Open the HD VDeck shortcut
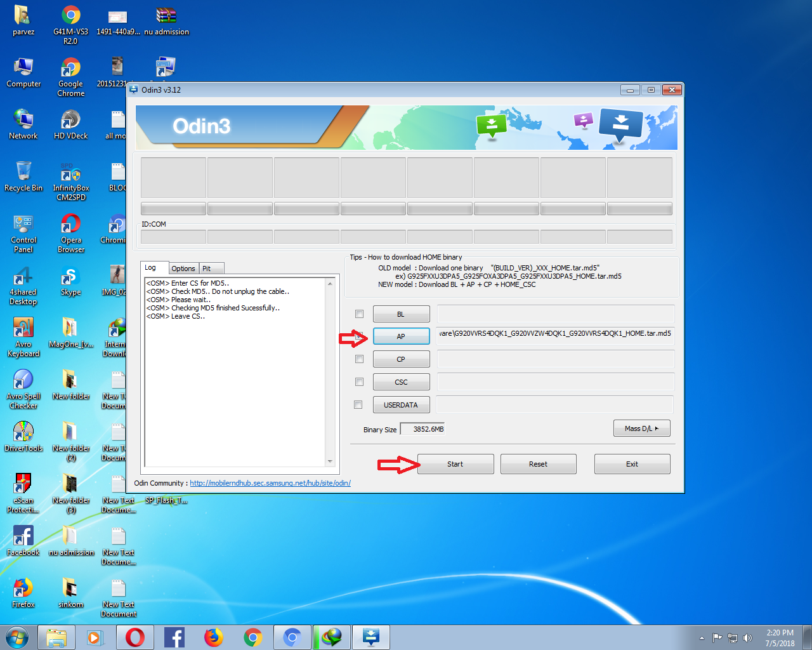Viewport: 812px width, 650px height. click(70, 124)
